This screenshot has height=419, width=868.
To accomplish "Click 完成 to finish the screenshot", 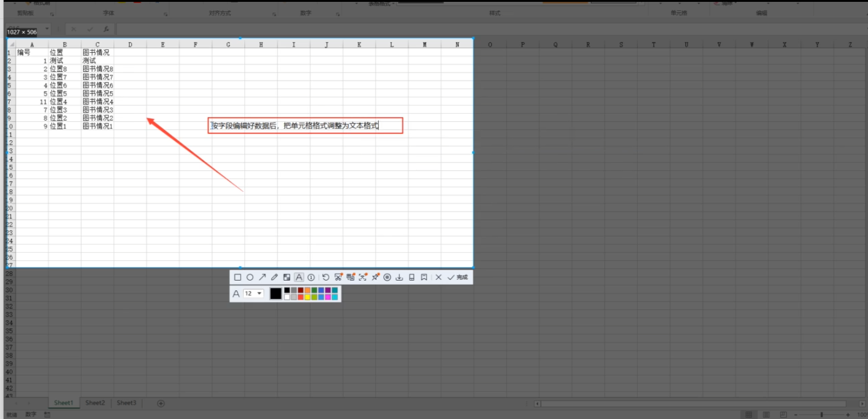I will tap(457, 277).
